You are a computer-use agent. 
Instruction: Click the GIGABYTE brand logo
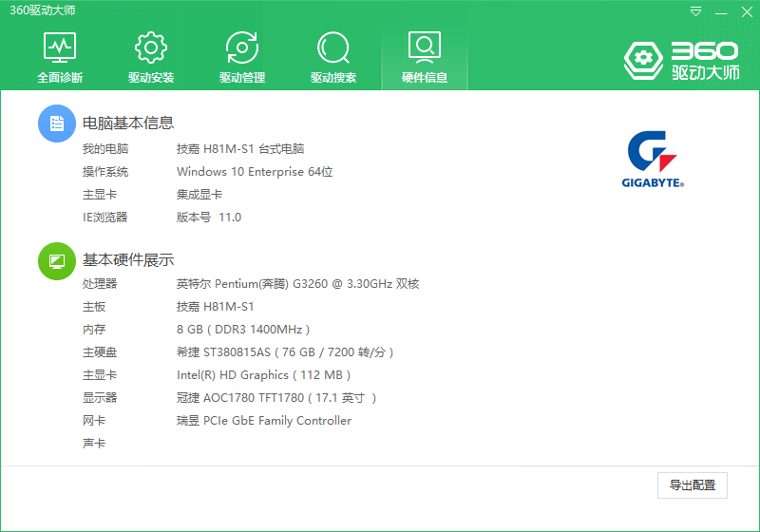coord(653,159)
